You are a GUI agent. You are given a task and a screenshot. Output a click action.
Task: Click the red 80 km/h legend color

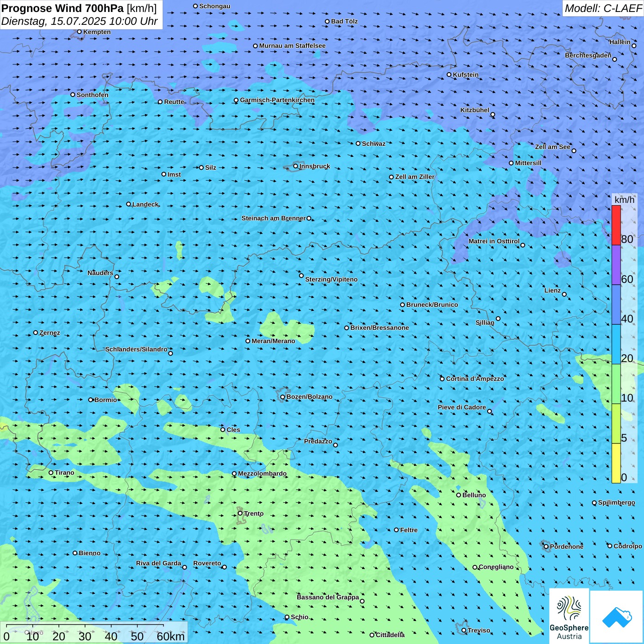pos(616,225)
